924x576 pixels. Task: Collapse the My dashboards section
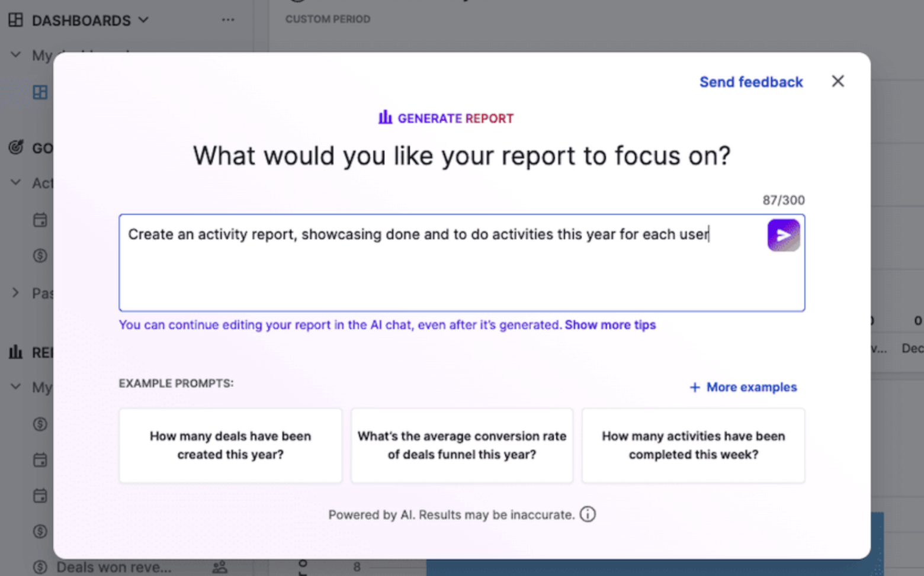(15, 54)
